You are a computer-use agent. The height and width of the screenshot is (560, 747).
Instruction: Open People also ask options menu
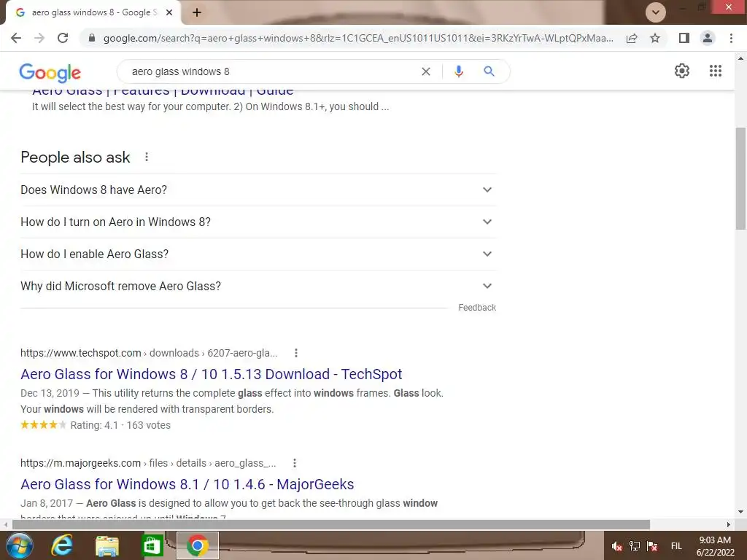(x=147, y=157)
